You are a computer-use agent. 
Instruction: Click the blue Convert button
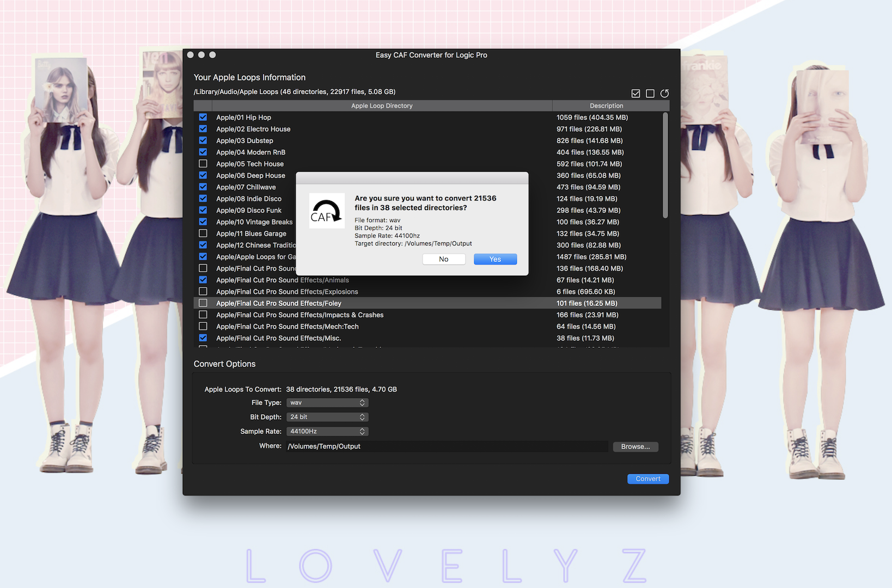pyautogui.click(x=648, y=479)
